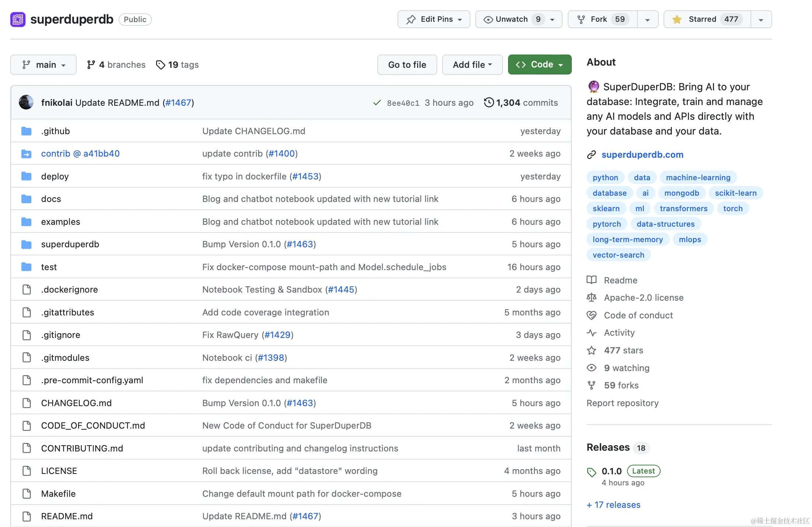This screenshot has height=527, width=812.
Task: Click the Apache-2.0 license scale icon
Action: tap(591, 298)
